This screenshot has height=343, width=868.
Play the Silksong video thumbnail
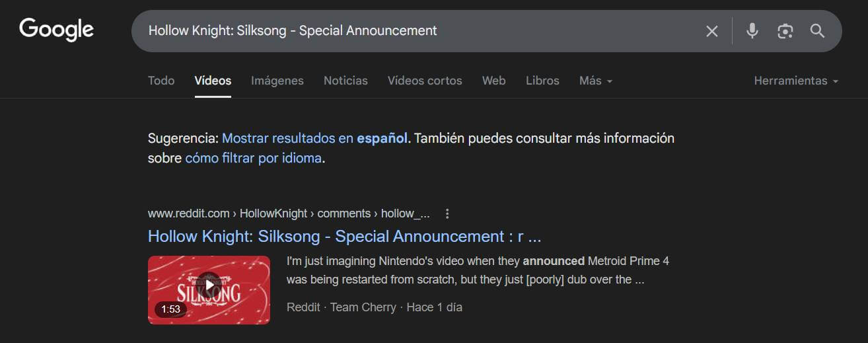click(209, 289)
